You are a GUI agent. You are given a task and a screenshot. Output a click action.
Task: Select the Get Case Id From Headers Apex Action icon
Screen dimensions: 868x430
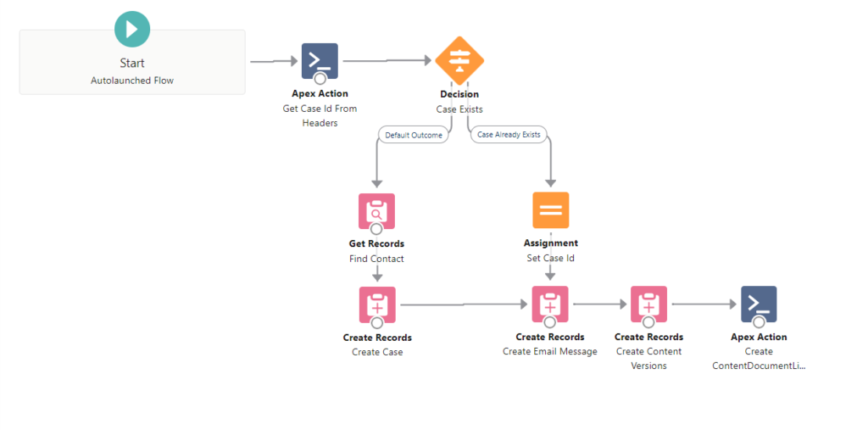[x=320, y=61]
